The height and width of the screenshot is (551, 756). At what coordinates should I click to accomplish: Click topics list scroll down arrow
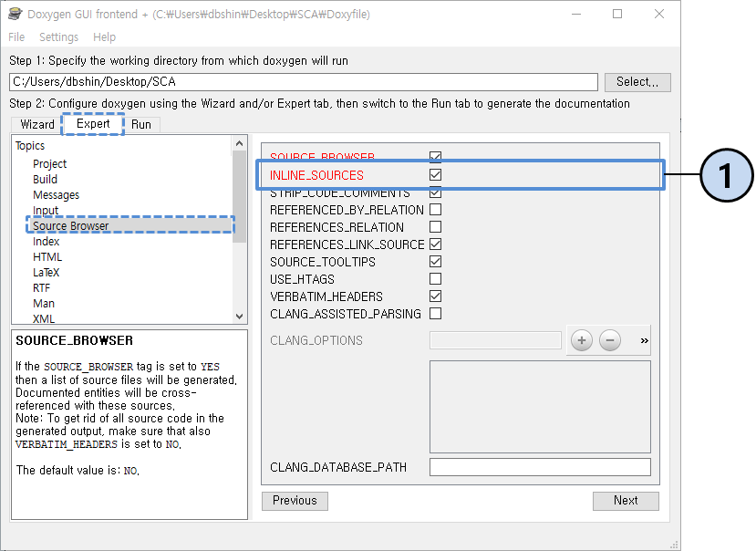[239, 317]
